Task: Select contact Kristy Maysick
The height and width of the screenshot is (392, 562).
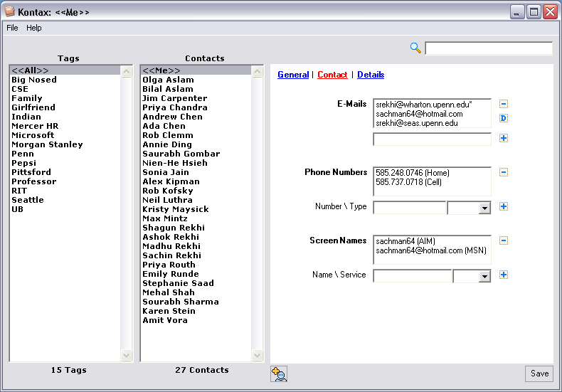Action: 196,209
